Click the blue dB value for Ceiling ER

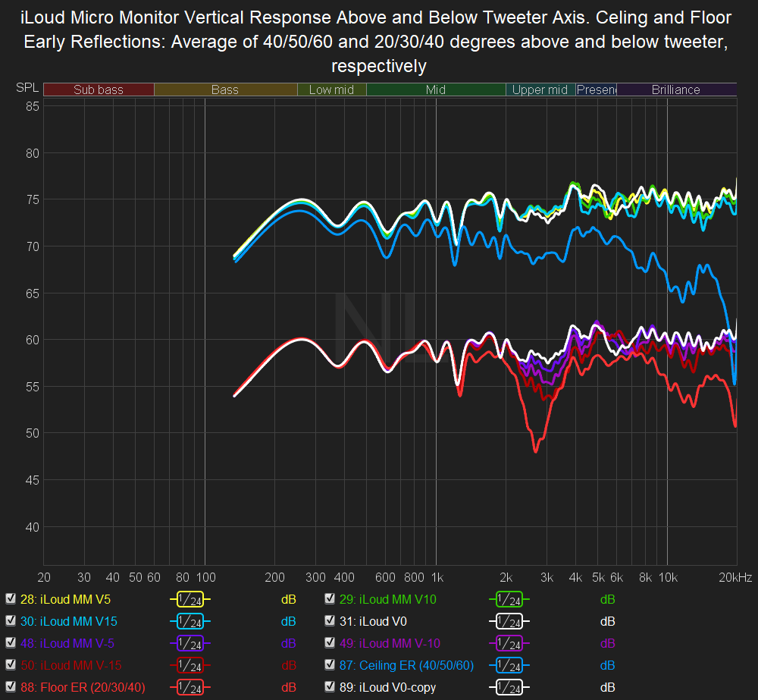coord(608,665)
